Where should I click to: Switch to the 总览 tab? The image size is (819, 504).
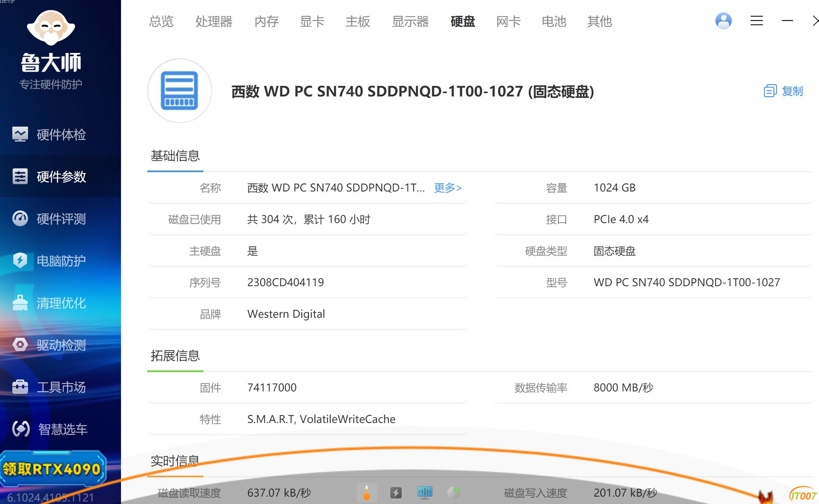pos(161,21)
